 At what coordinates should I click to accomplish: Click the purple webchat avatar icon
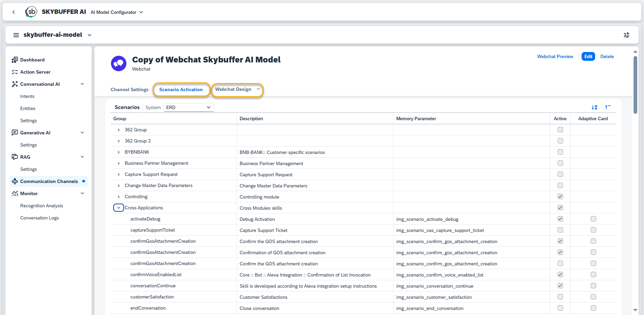click(119, 63)
